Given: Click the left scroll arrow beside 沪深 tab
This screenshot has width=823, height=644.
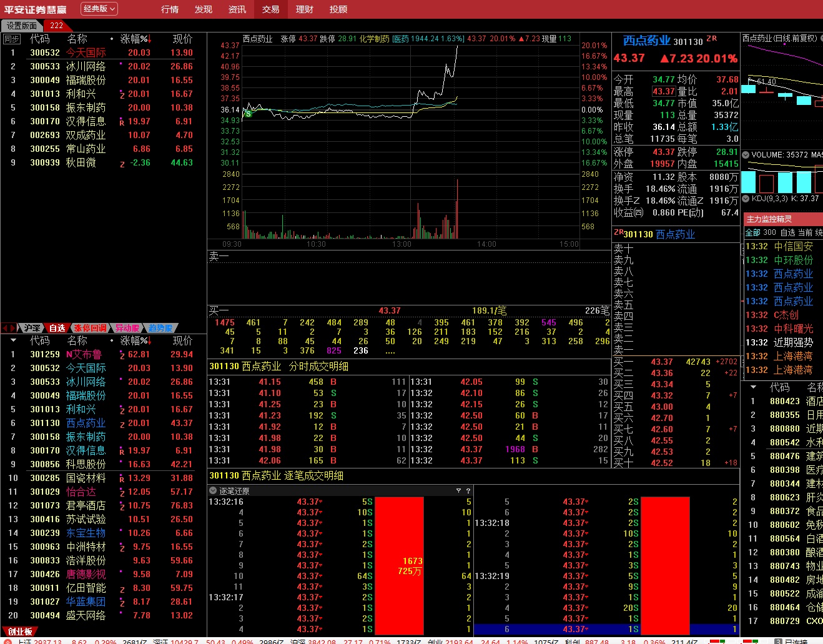Looking at the screenshot, I should click(6, 328).
